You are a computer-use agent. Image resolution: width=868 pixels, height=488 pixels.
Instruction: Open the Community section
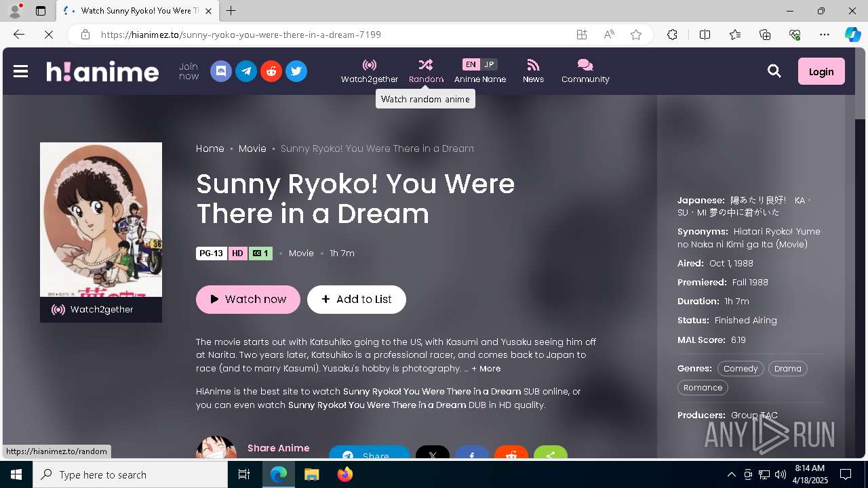pos(585,71)
